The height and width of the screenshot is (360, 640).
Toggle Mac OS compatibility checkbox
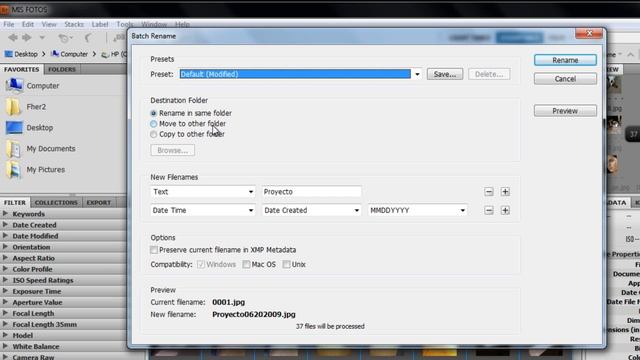[246, 264]
